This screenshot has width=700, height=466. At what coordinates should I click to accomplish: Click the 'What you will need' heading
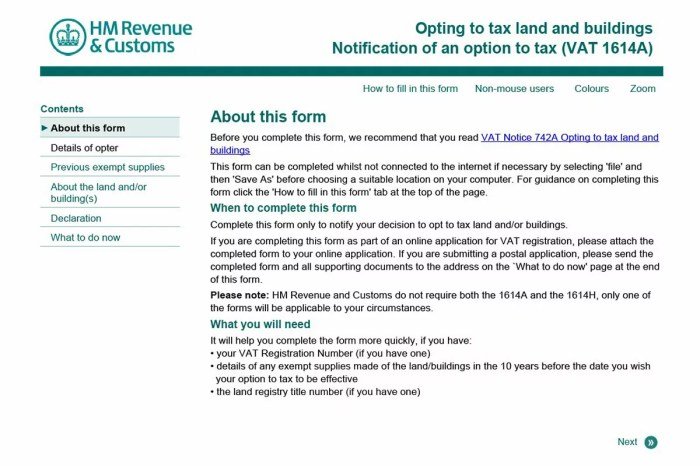[260, 324]
